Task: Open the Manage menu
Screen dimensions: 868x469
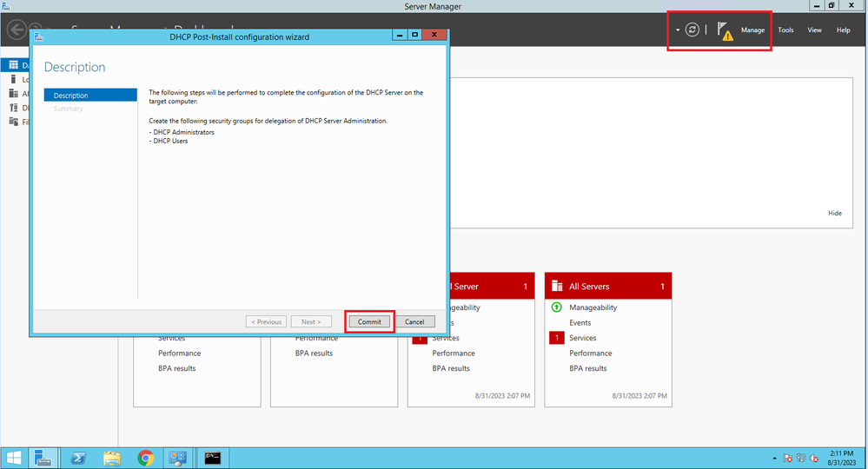Action: [752, 30]
